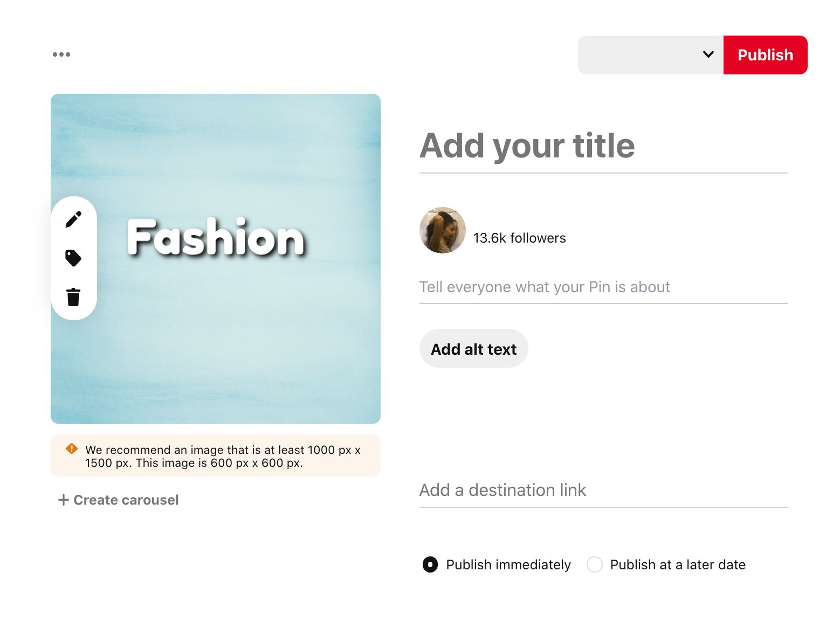The image size is (840, 620).
Task: Delete the image with the trash icon
Action: coord(73,297)
